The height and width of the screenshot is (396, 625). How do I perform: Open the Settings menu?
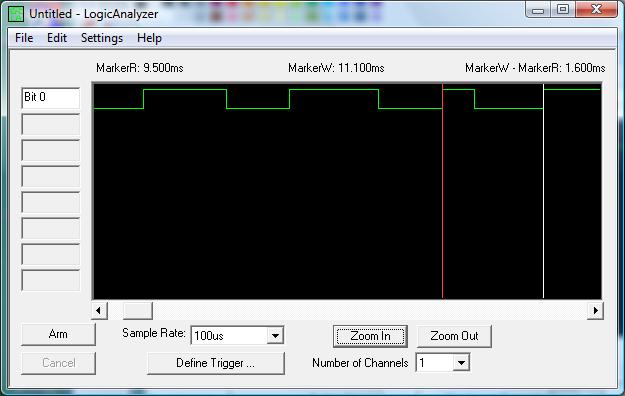tap(102, 38)
